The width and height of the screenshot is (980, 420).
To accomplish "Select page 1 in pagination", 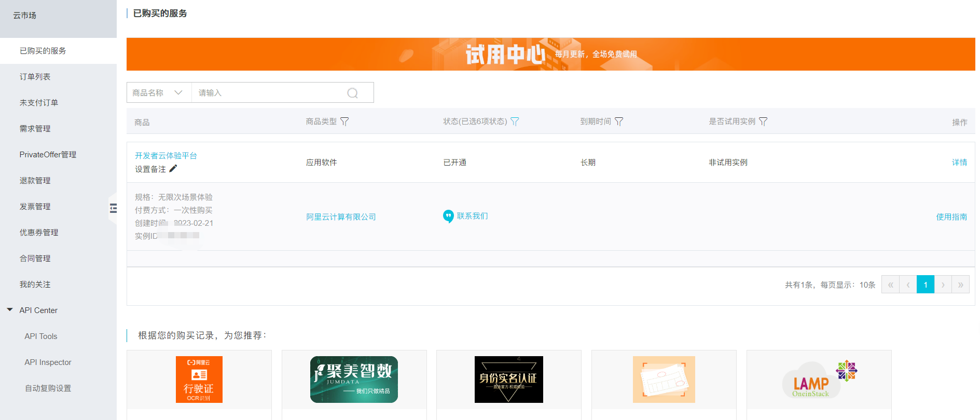I will tap(926, 284).
